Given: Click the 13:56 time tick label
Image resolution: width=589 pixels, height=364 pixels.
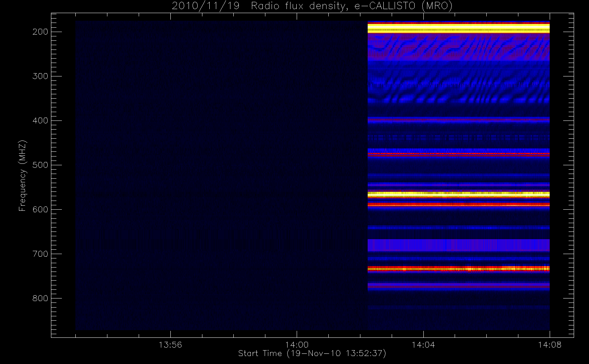Looking at the screenshot, I should 170,345.
